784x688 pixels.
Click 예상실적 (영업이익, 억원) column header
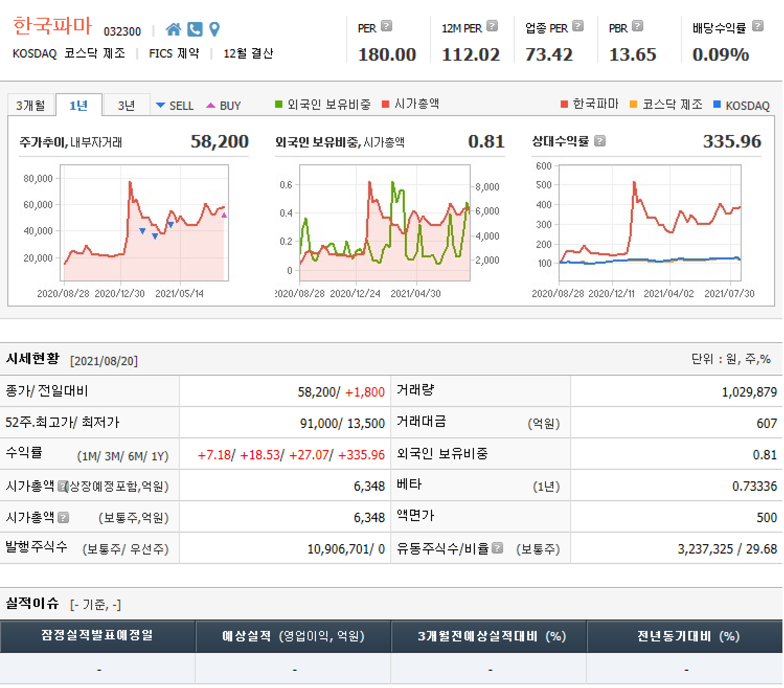tap(293, 636)
